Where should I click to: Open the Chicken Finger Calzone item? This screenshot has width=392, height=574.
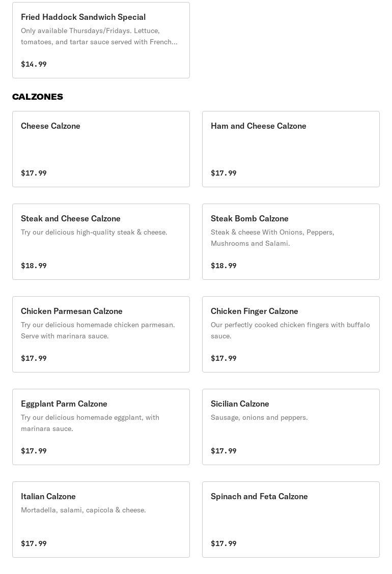pyautogui.click(x=291, y=334)
